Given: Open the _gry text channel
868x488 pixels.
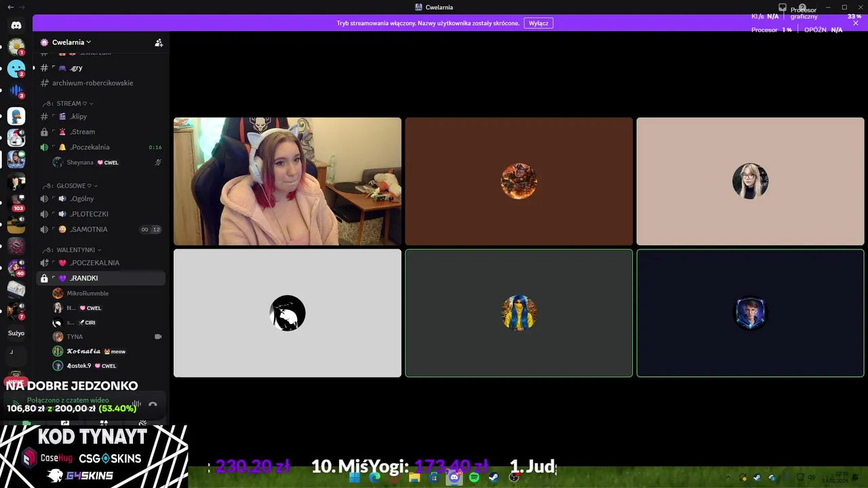Looking at the screenshot, I should [x=100, y=68].
